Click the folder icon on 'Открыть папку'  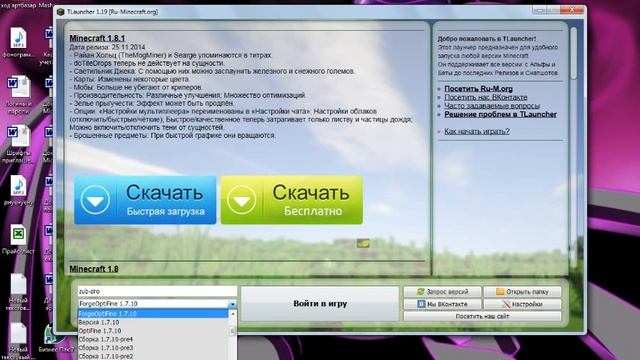coord(500,291)
